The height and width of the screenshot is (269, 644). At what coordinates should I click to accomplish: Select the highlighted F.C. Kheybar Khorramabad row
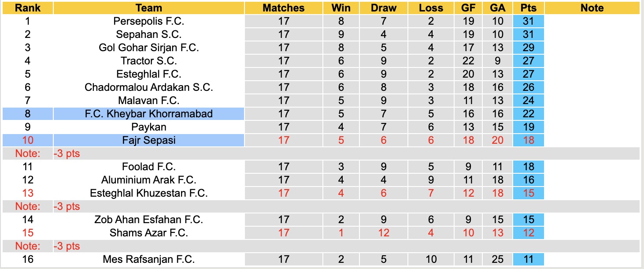[x=149, y=114]
